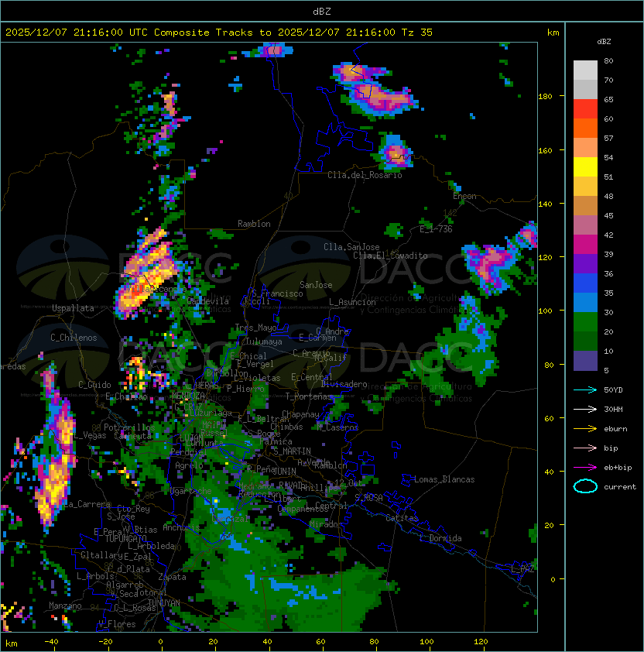
Task: Click the 'S_MARTIN' map label
Action: (x=292, y=451)
